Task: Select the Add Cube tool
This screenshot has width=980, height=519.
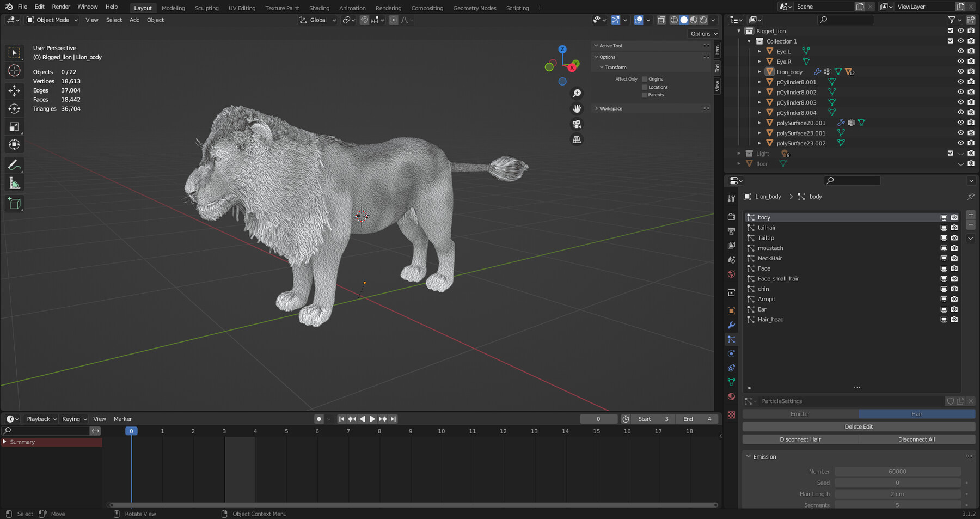Action: pos(14,204)
